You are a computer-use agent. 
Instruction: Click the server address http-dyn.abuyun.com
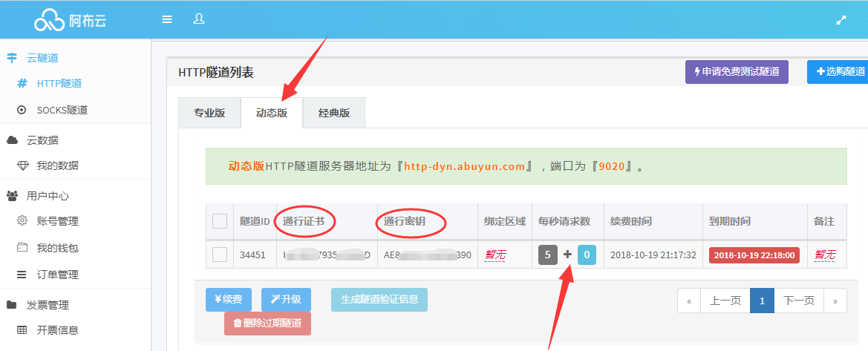(465, 166)
